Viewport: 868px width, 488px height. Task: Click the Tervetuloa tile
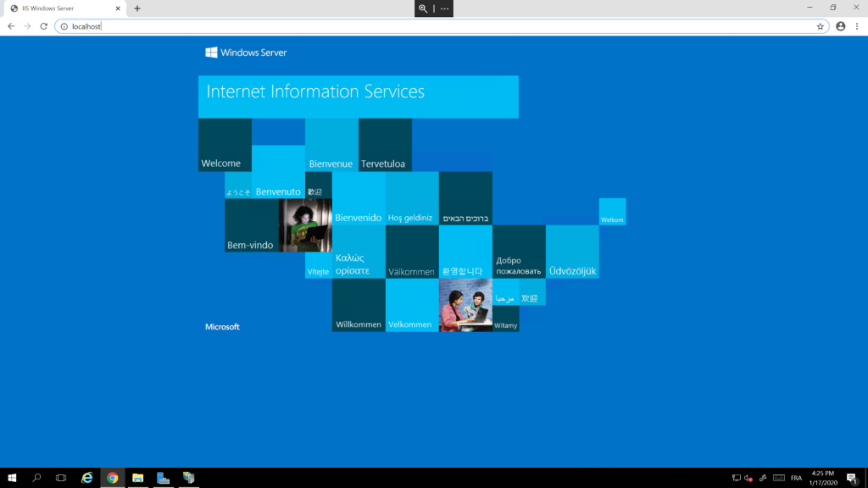[385, 145]
